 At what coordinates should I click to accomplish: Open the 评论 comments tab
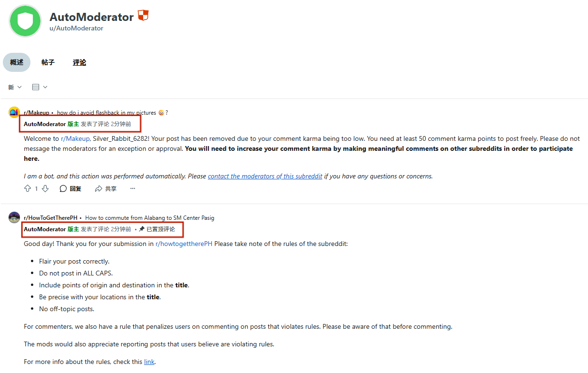tap(79, 62)
